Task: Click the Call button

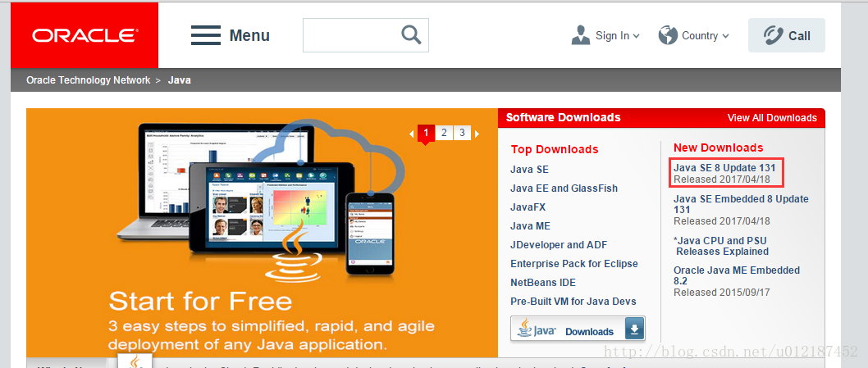Action: 787,35
